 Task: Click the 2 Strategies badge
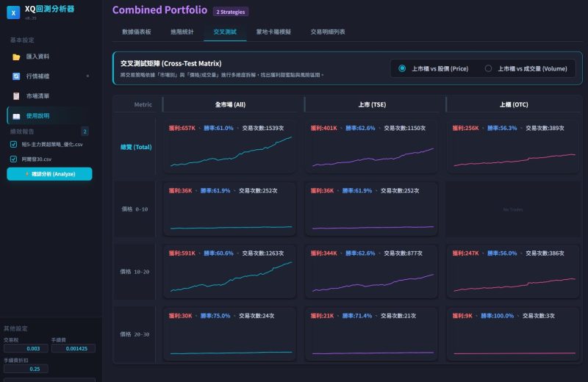pyautogui.click(x=231, y=12)
